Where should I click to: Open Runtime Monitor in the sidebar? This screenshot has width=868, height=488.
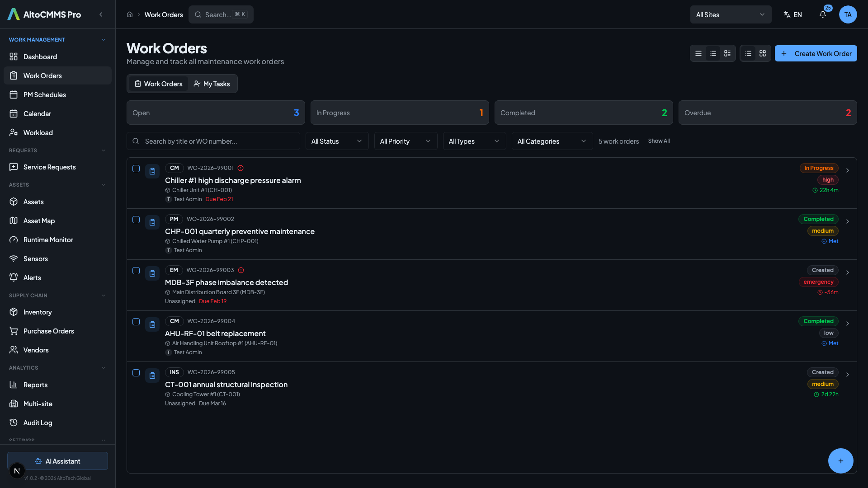click(x=48, y=240)
